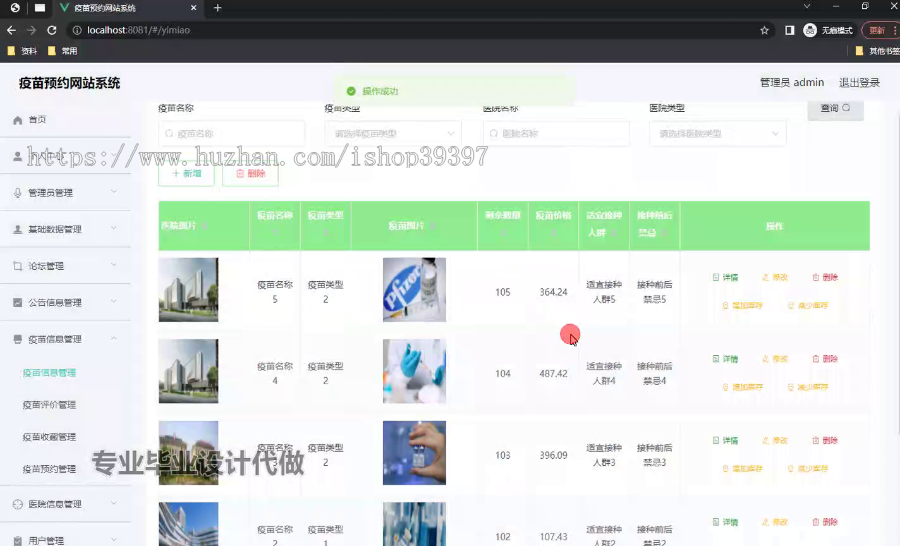900x546 pixels.
Task: Click the 新增 add button
Action: (x=187, y=173)
